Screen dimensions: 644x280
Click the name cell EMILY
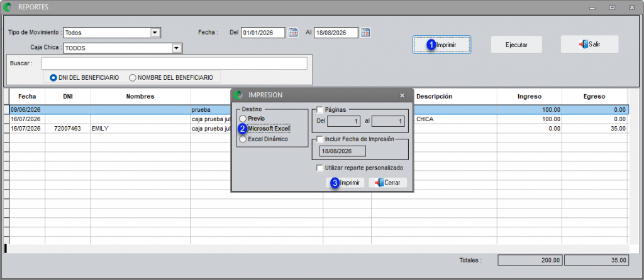click(140, 128)
